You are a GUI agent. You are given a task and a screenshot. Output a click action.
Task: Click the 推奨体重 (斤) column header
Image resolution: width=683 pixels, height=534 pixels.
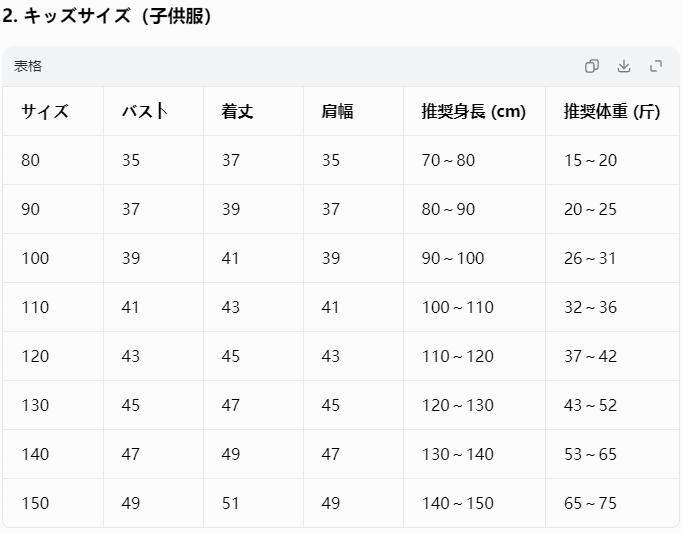point(612,112)
